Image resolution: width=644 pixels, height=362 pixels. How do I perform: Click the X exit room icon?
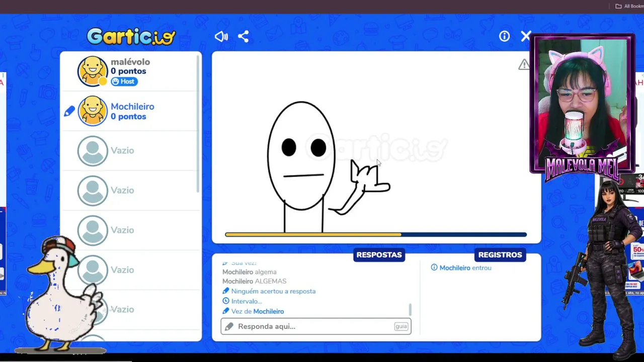[x=526, y=36]
